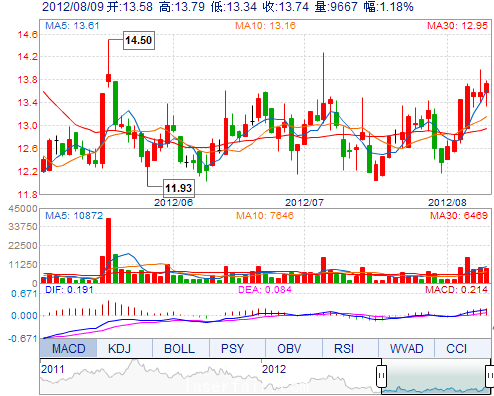Click the MA30 price legend label
The width and height of the screenshot is (494, 396).
457,26
